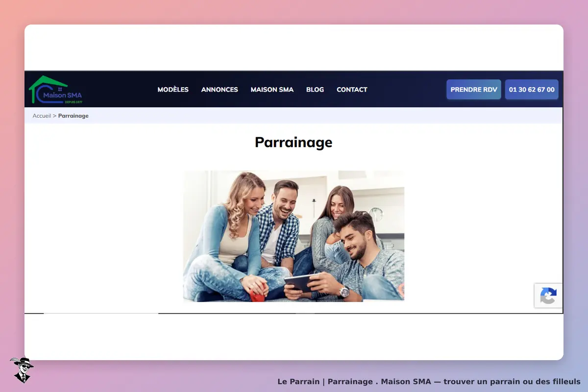The image size is (588, 392).
Task: Follow the Accueil breadcrumb link
Action: [x=42, y=116]
